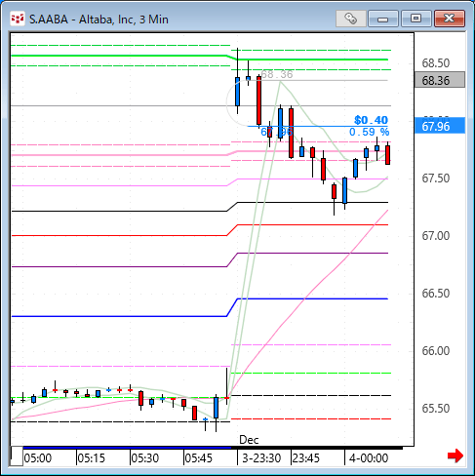
Task: Select the 68.36 gray price marker
Action: pyautogui.click(x=440, y=80)
